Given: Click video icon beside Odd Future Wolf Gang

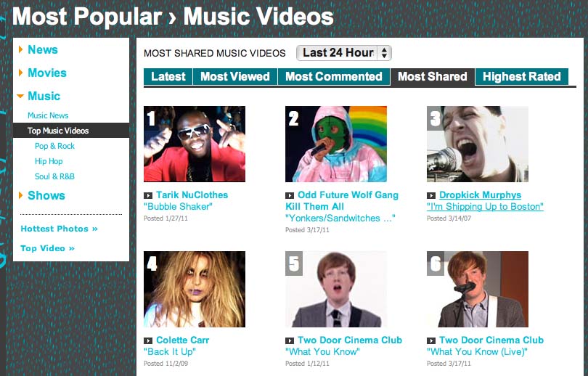Looking at the screenshot, I should pos(290,195).
